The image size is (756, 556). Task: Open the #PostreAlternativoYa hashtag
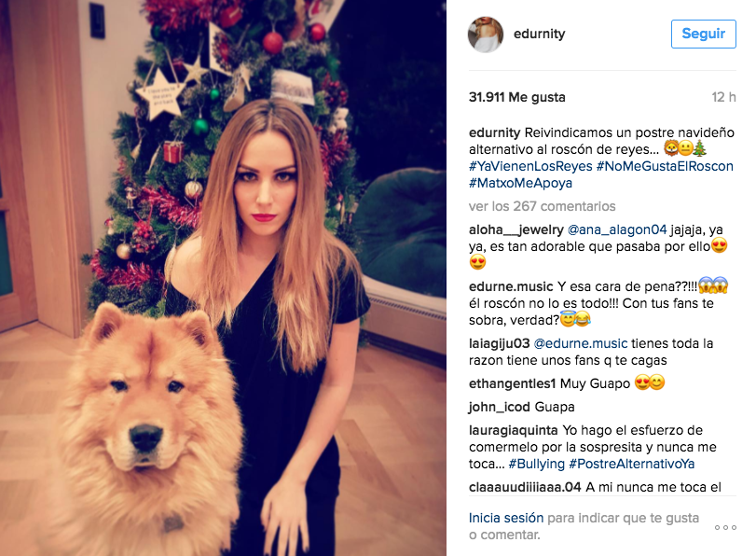[x=632, y=465]
